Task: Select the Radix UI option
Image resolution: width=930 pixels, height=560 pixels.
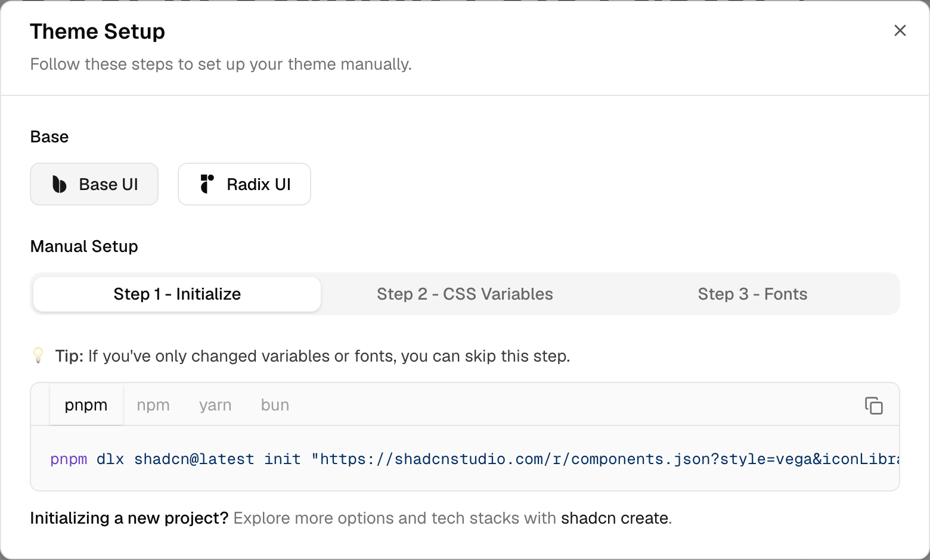Action: point(244,184)
